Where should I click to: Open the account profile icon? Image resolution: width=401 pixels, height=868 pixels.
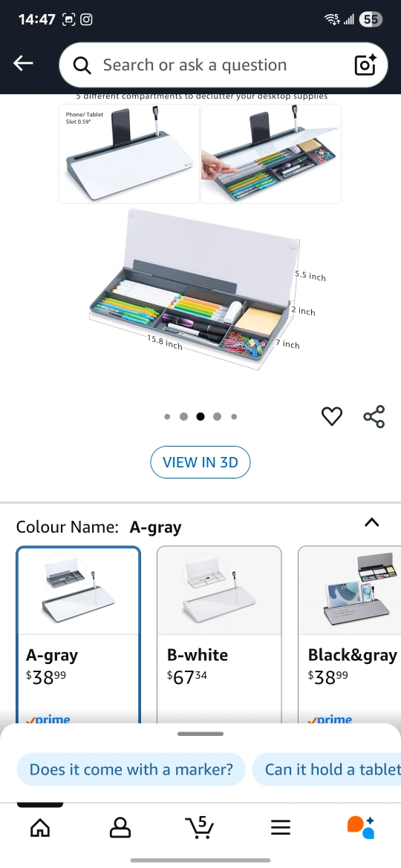(120, 828)
